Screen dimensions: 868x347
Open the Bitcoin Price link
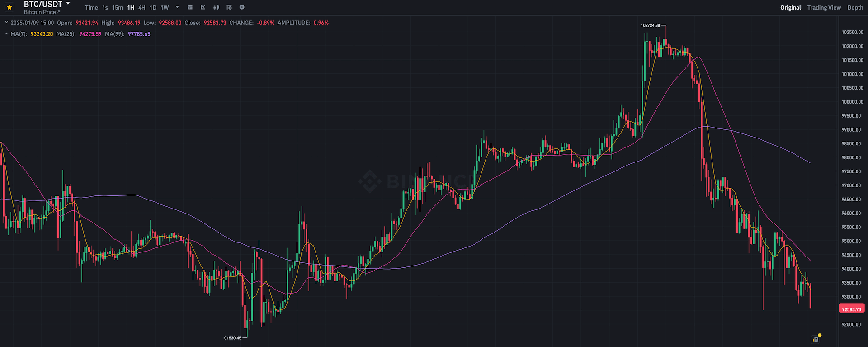42,12
